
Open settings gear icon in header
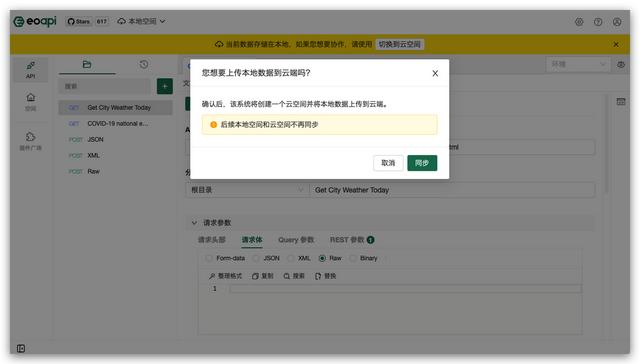pyautogui.click(x=579, y=22)
